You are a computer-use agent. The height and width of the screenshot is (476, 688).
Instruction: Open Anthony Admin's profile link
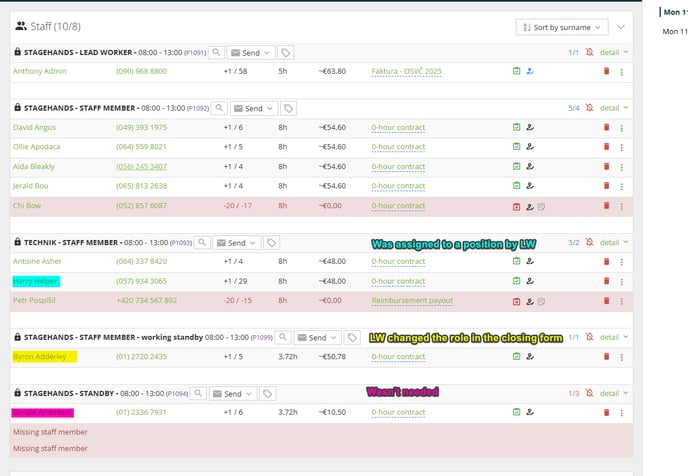pos(39,71)
